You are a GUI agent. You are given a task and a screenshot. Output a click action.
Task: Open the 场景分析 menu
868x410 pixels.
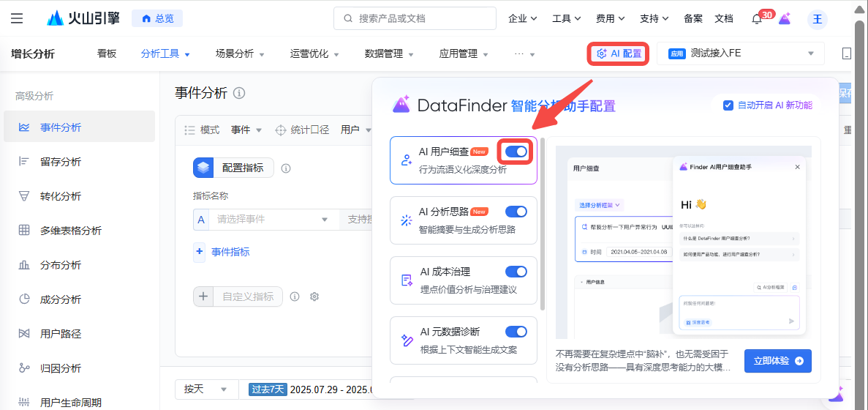[x=240, y=53]
